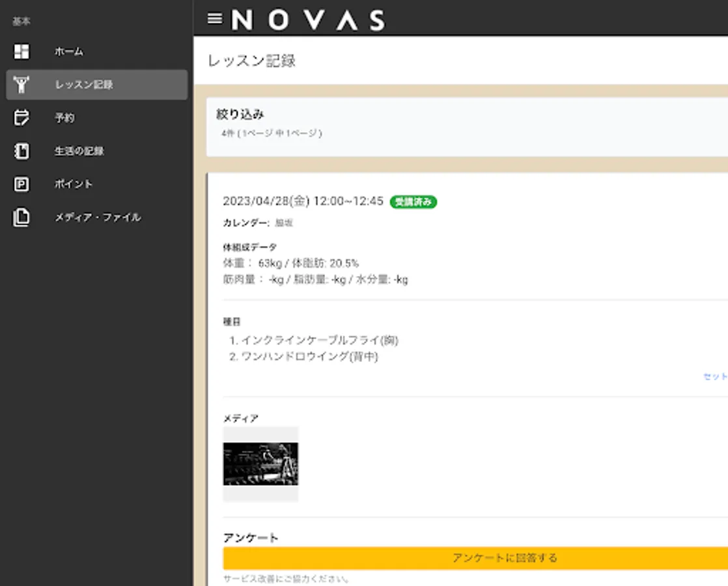
Task: Click the カレンダー label row
Action: (258, 223)
